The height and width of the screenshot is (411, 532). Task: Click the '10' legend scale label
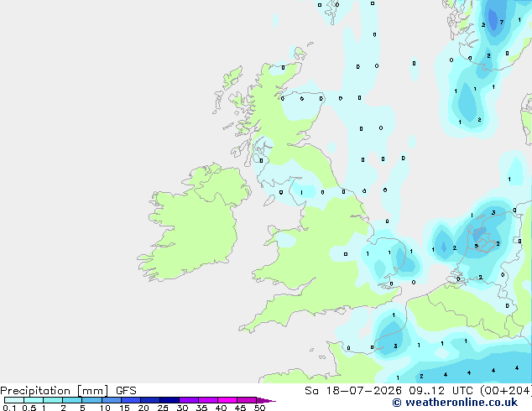[x=105, y=408]
